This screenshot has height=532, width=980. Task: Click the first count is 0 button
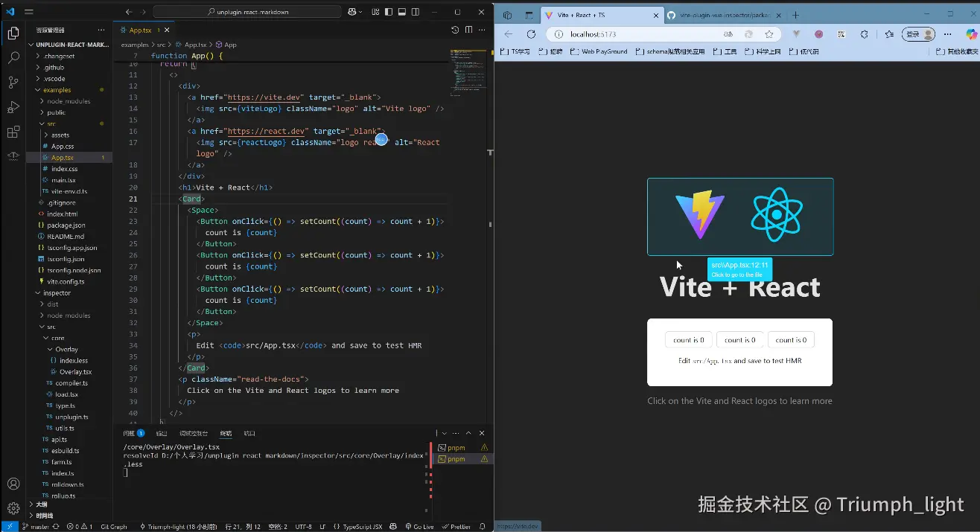click(x=688, y=340)
